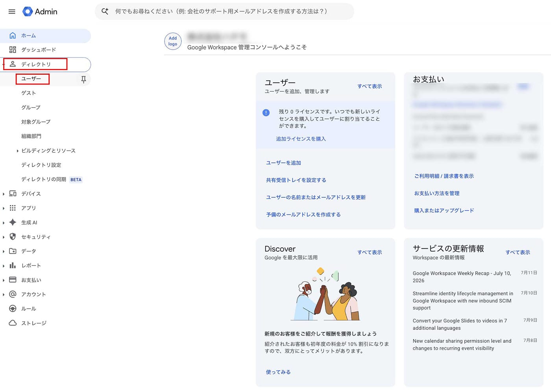Click the 追加ライセンスを購入 link
Screen dimensions: 551x392
tap(301, 139)
